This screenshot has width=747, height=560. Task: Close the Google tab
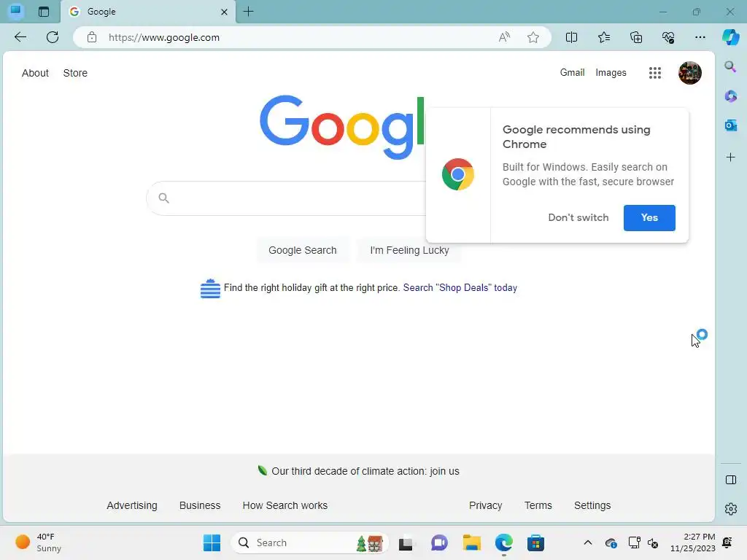[x=224, y=12]
